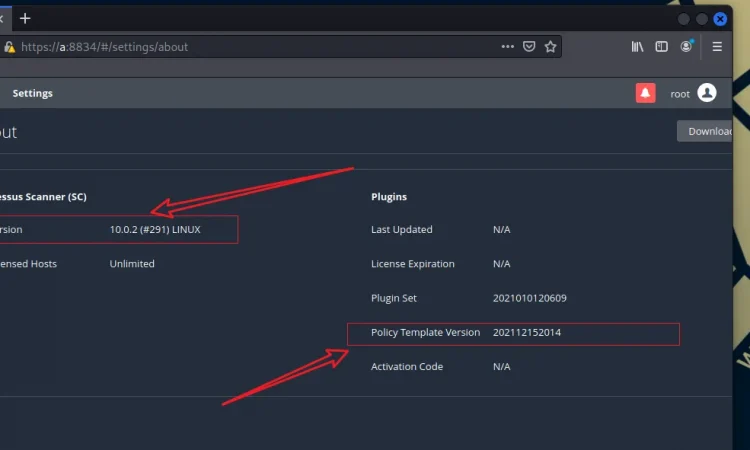
Task: Select the N/A value beside Last Updated
Action: coord(501,230)
